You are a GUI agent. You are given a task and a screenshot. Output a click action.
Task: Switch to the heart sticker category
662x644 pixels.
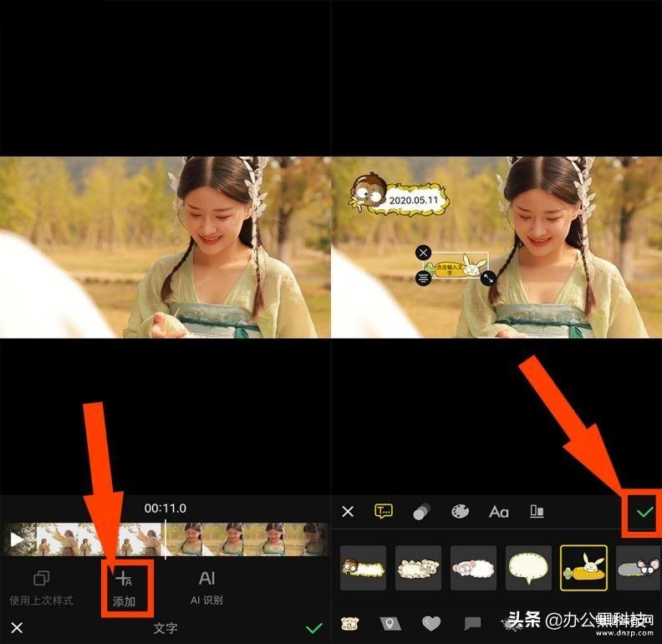point(430,623)
